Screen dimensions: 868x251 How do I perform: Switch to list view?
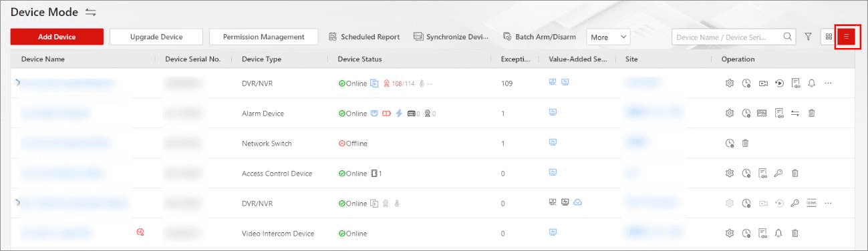coord(846,37)
